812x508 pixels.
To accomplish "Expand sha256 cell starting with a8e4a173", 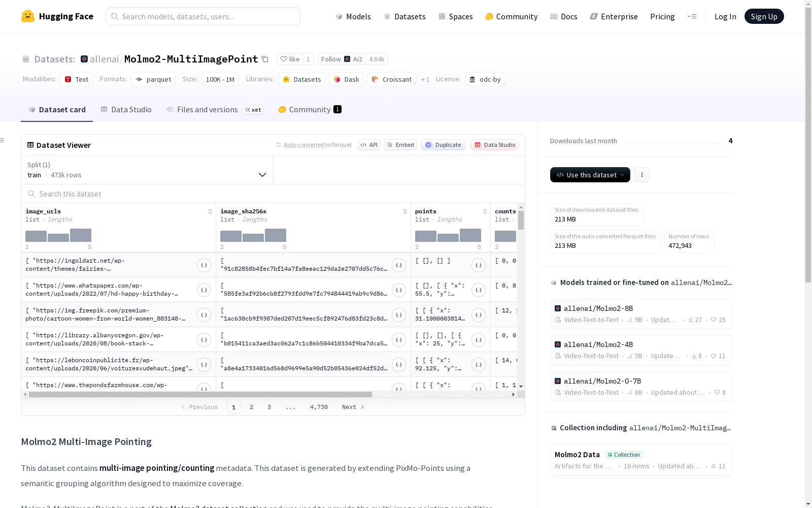I will click(399, 365).
